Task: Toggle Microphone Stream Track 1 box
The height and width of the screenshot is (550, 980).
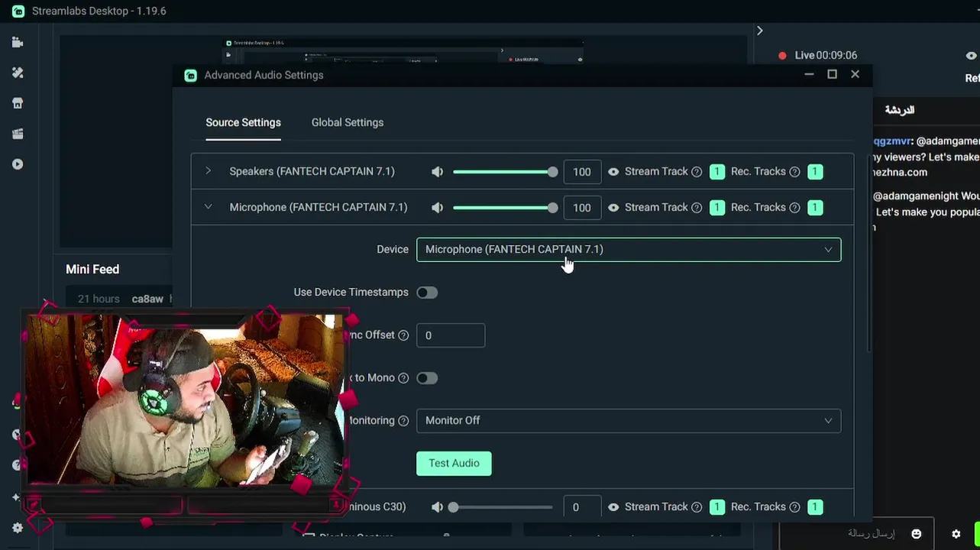Action: click(716, 208)
